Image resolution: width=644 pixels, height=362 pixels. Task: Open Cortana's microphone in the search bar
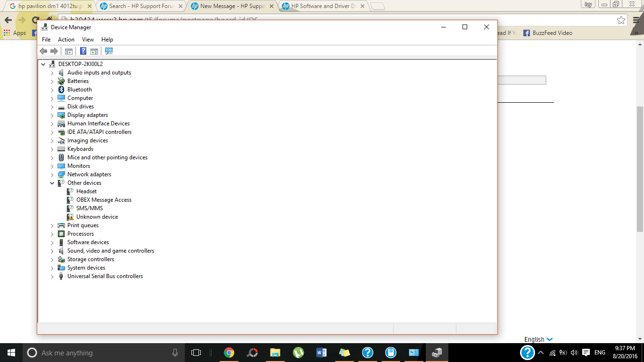click(175, 352)
